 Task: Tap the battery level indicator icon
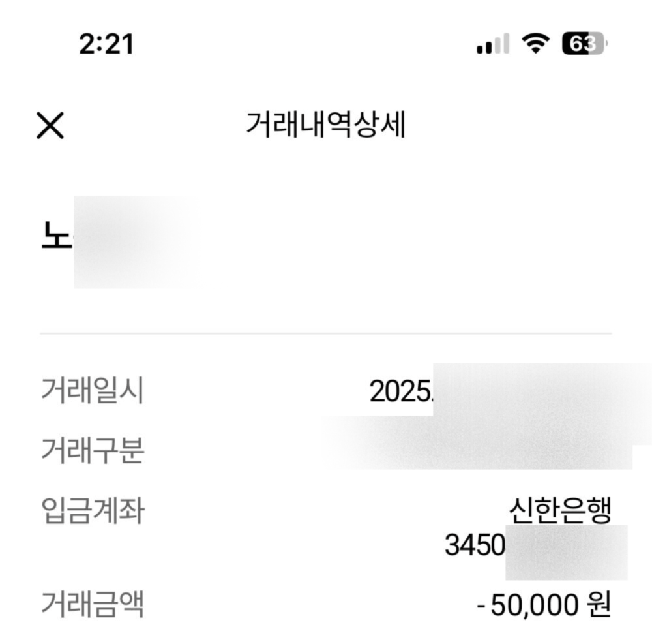[x=584, y=44]
